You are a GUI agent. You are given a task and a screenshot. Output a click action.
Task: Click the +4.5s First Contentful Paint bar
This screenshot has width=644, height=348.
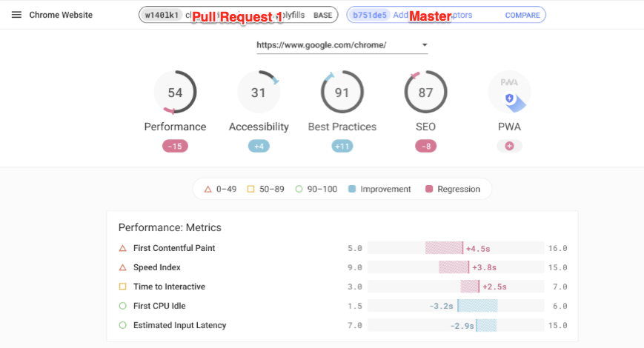444,248
